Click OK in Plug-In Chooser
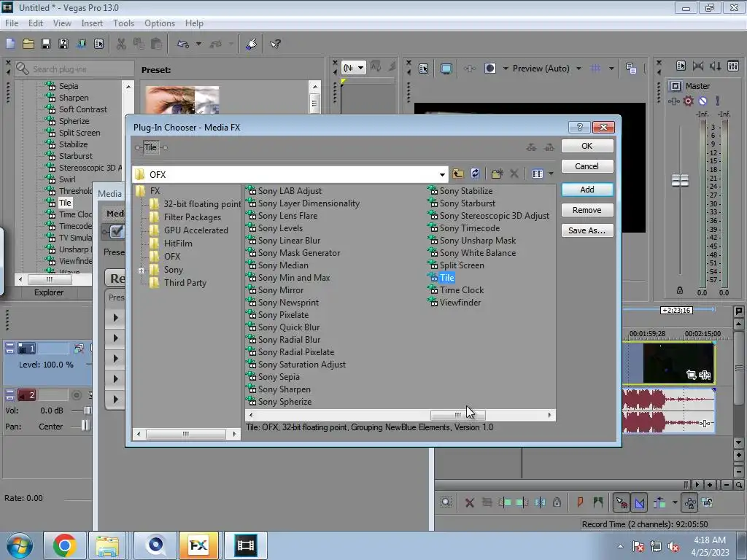 [x=587, y=146]
